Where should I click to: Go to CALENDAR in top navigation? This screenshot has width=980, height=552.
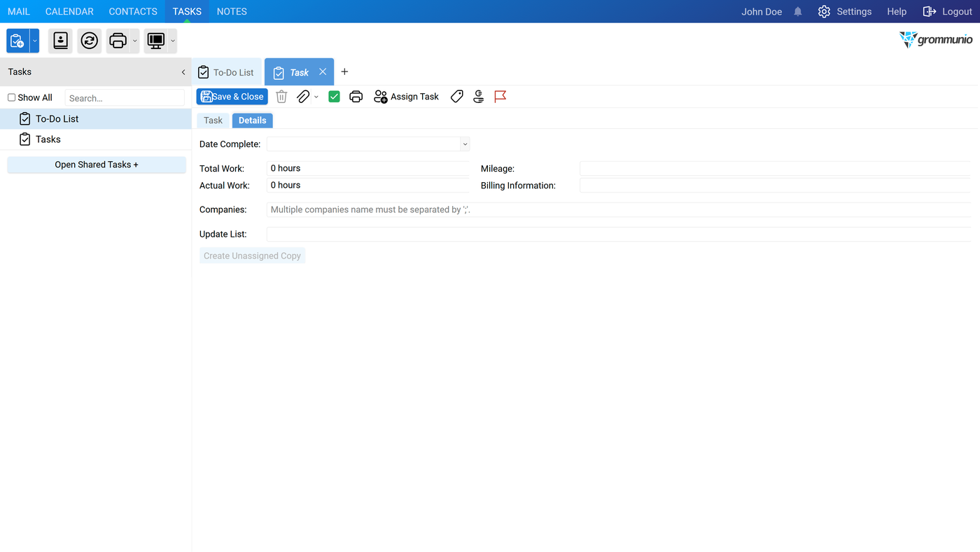[x=69, y=11]
